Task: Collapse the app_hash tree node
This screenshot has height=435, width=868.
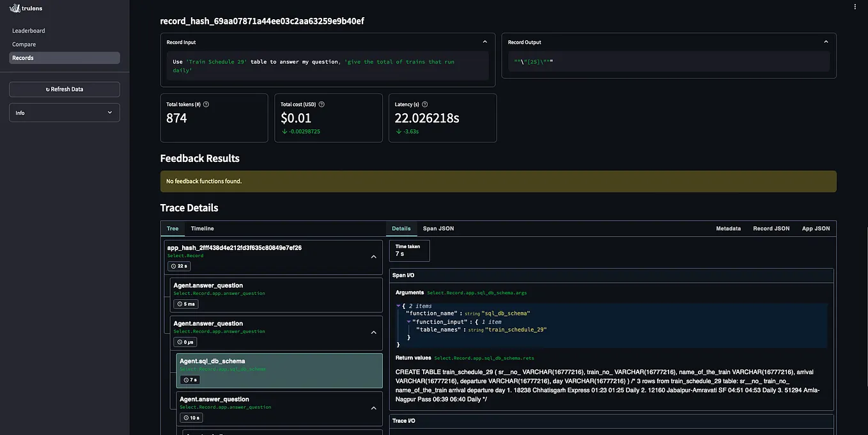Action: pos(373,256)
